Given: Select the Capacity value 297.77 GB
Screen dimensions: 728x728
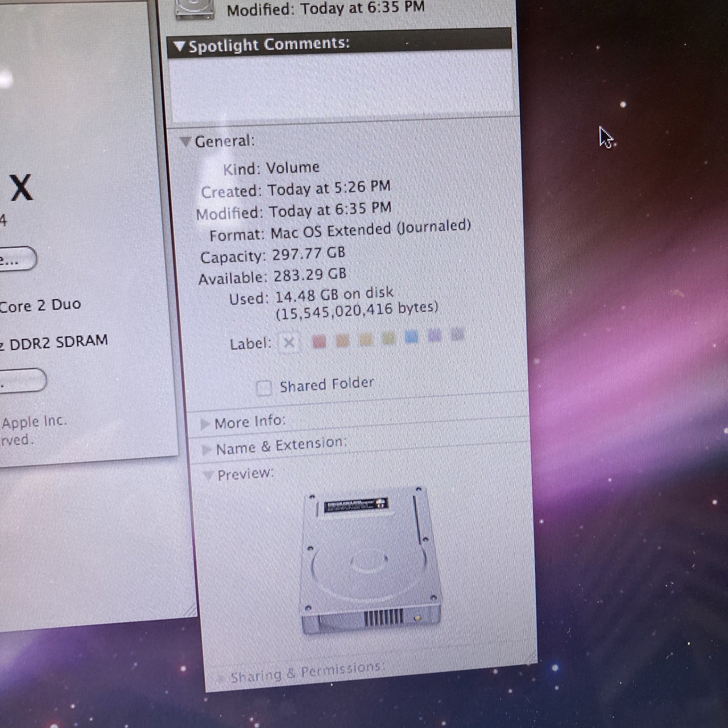Looking at the screenshot, I should (x=309, y=253).
